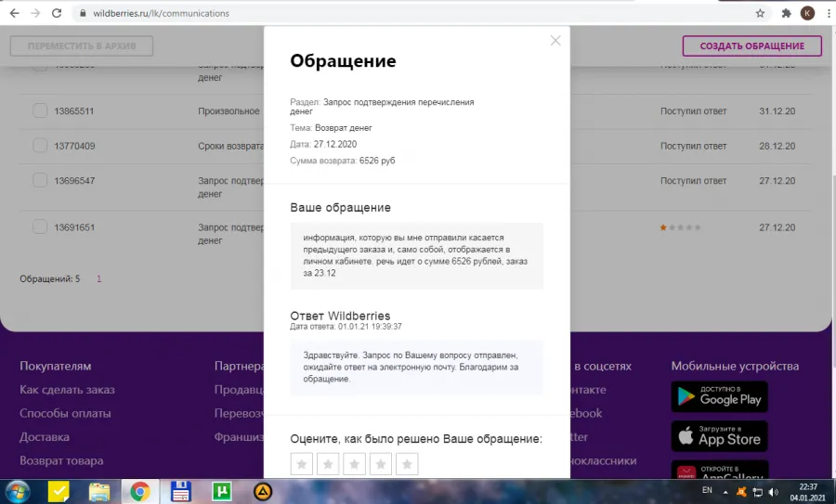836x504 pixels.
Task: Open Google Play store badge
Action: (719, 396)
